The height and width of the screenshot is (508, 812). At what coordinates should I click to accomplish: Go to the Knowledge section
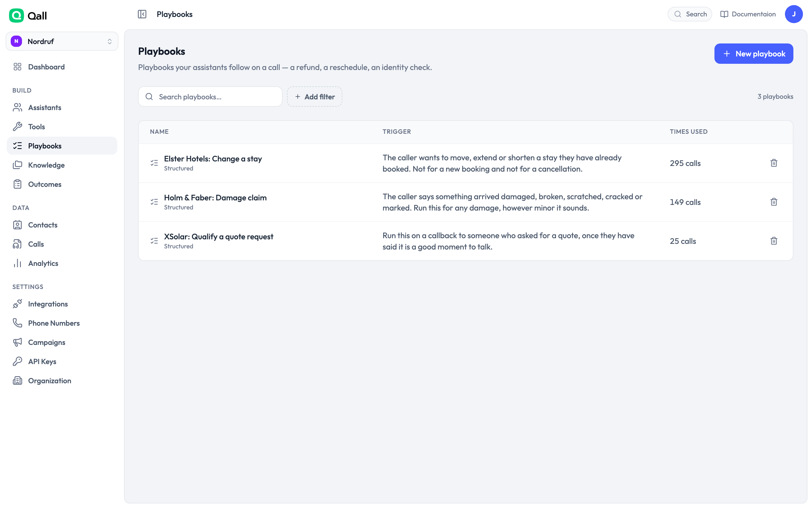coord(62,165)
